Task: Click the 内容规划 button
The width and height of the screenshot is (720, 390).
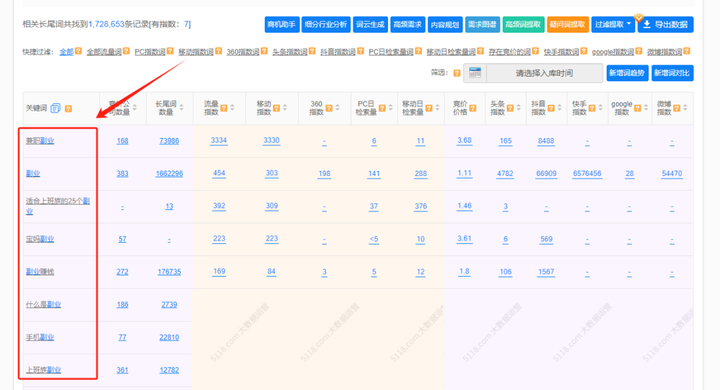Action: (x=445, y=24)
